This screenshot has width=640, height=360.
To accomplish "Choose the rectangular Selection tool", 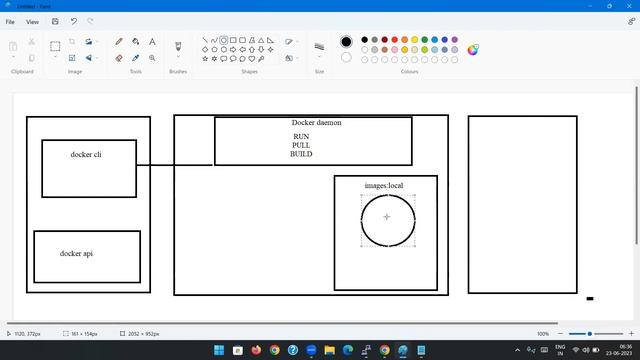I will (55, 46).
